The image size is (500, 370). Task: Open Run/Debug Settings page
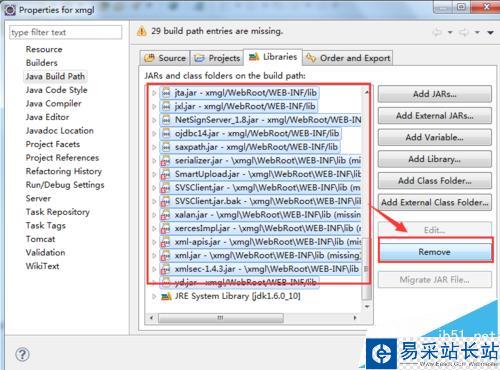65,185
